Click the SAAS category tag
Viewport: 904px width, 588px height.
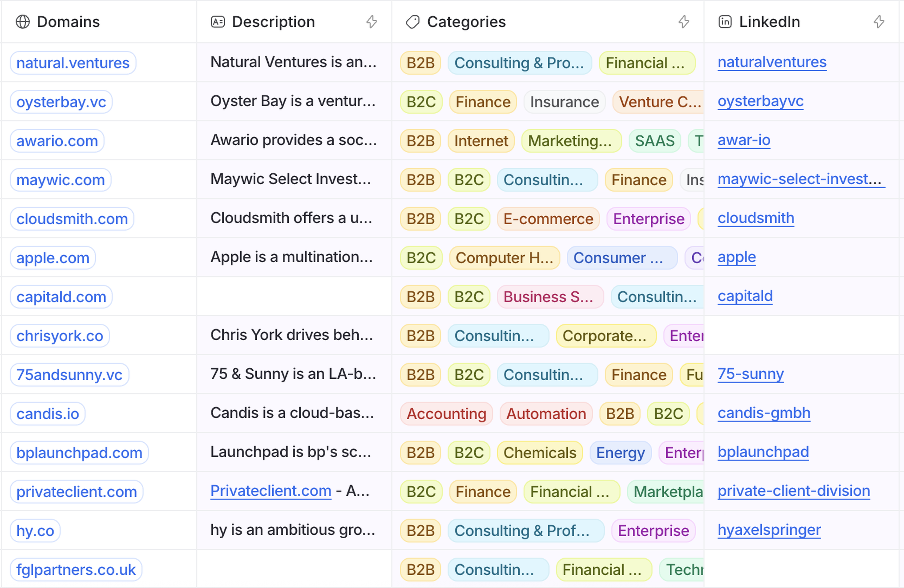coord(654,141)
